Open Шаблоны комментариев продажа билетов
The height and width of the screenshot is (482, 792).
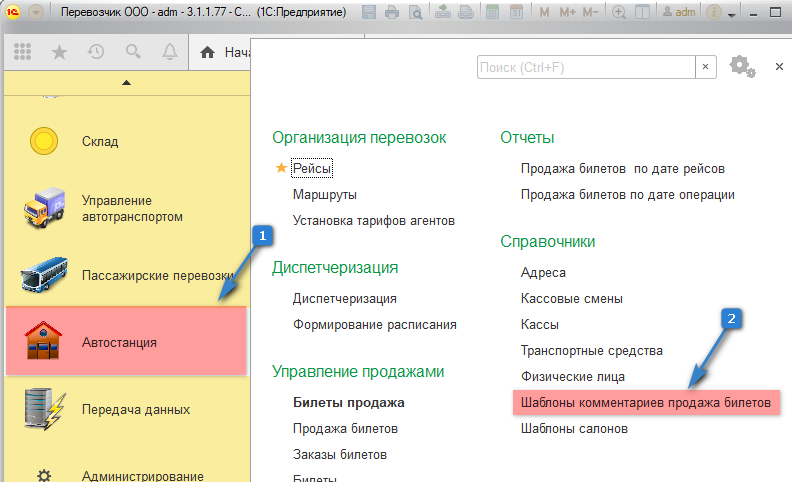pos(645,403)
